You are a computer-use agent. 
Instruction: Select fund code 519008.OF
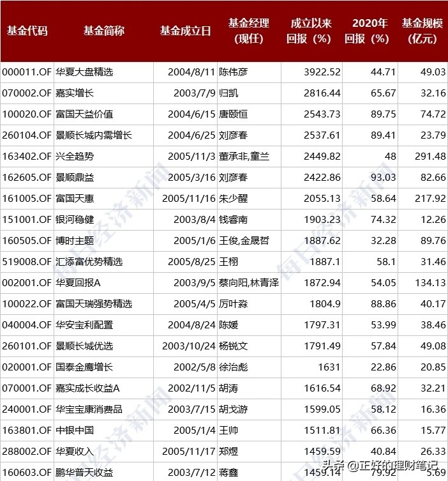[27, 262]
